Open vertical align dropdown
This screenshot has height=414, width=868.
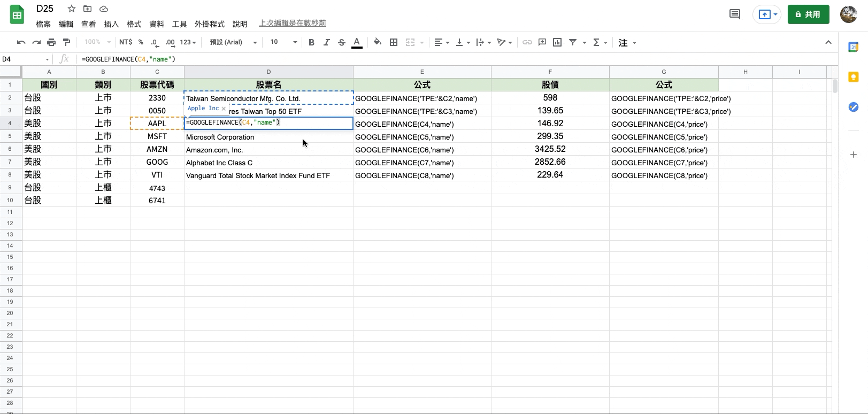[x=462, y=42]
